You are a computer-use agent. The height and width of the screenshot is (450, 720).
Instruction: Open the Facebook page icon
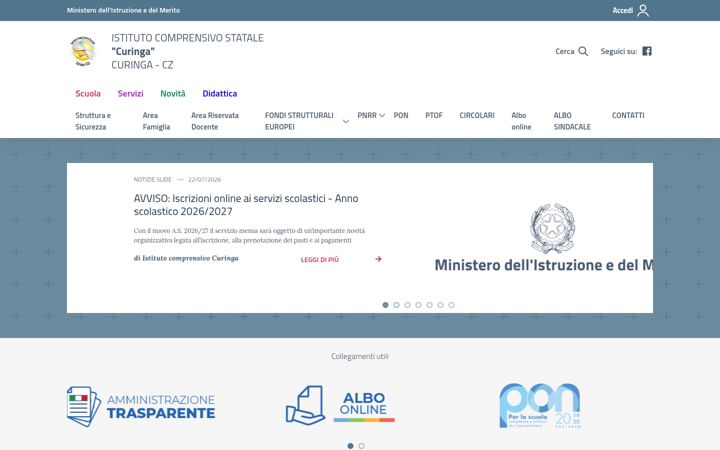coord(647,51)
